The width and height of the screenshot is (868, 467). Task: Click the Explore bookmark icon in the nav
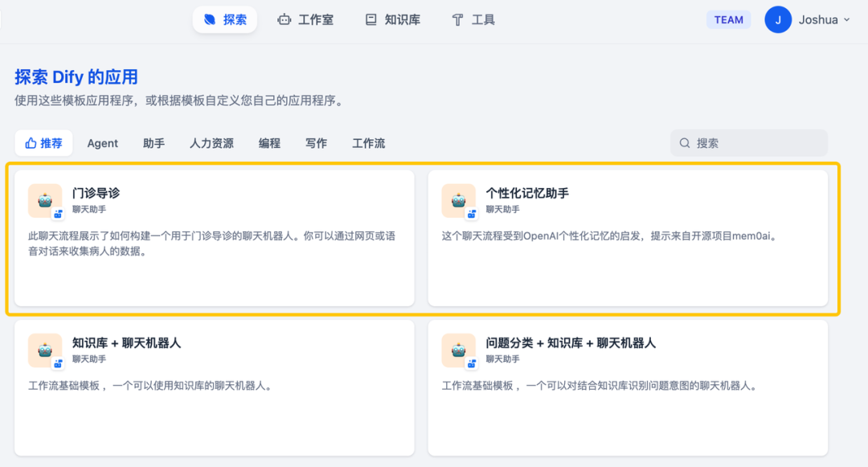(x=209, y=19)
